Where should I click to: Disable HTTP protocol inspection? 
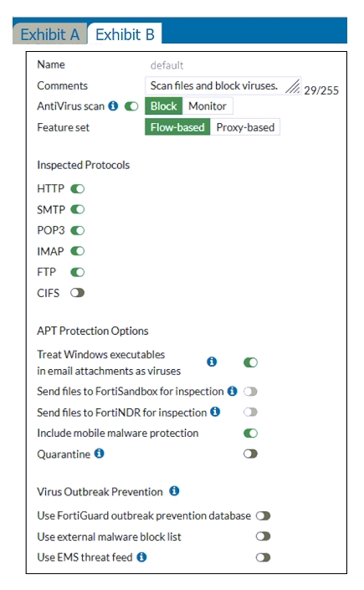(x=78, y=188)
